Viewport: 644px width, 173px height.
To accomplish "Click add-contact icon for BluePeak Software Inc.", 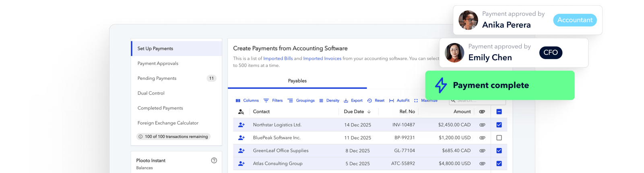I will point(242,138).
